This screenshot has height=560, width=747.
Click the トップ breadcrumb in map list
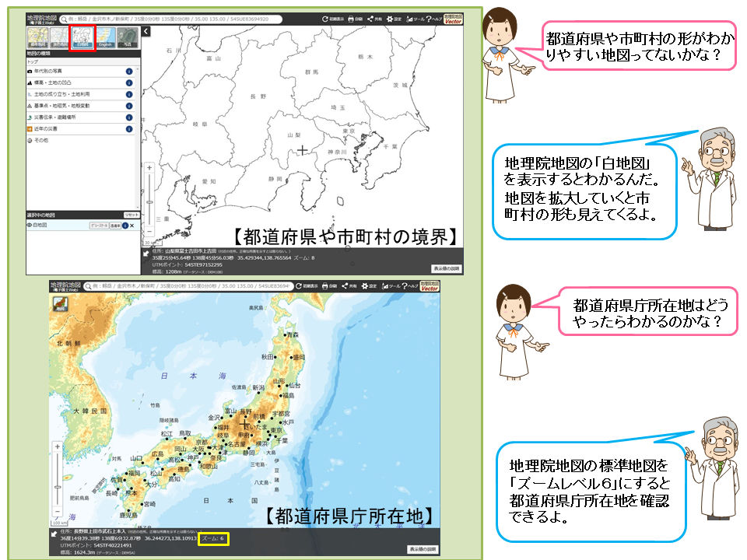[x=33, y=61]
